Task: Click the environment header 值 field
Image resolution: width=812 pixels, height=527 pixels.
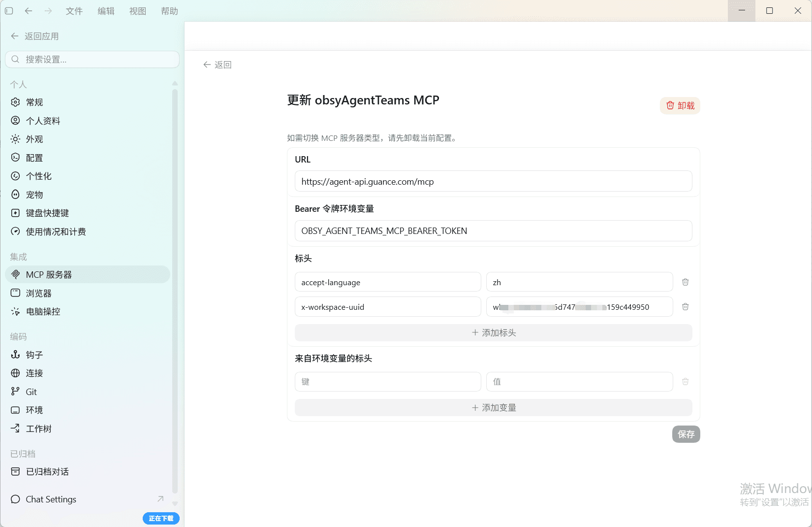Action: (x=580, y=382)
